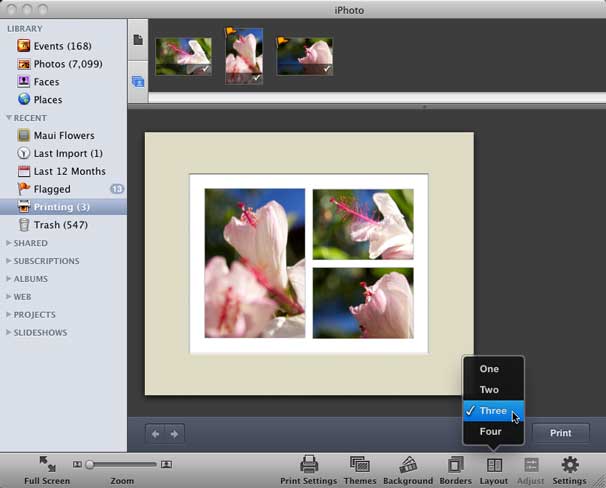Open Print Settings toolbar icon
Image resolution: width=606 pixels, height=488 pixels.
tap(309, 464)
